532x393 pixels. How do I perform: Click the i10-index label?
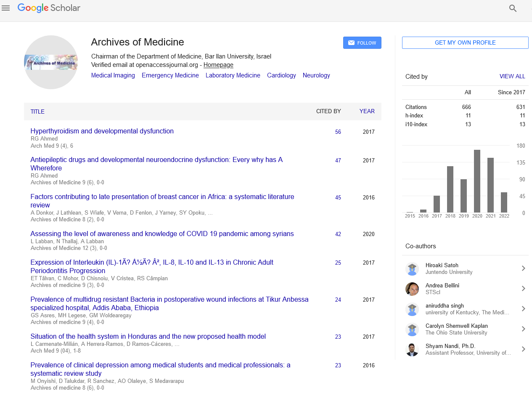[416, 125]
